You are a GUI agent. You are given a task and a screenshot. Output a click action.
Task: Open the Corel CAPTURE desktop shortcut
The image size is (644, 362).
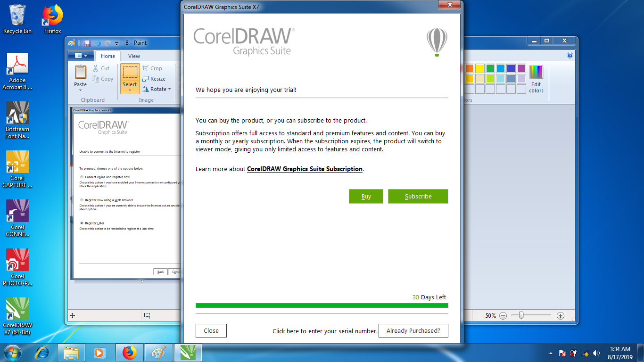point(17,169)
